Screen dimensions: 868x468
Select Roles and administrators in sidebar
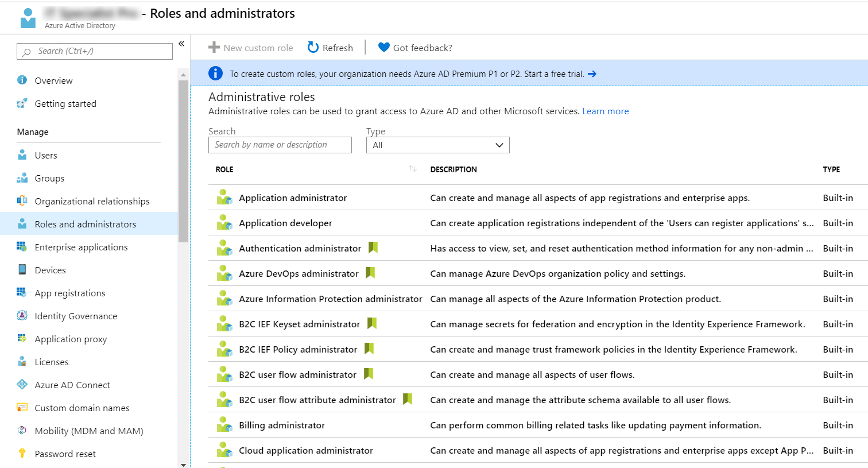89,224
